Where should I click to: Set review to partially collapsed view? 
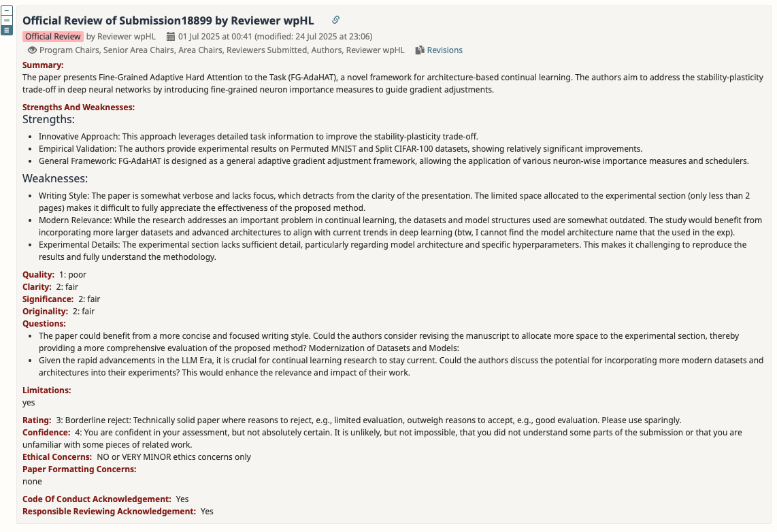7,21
